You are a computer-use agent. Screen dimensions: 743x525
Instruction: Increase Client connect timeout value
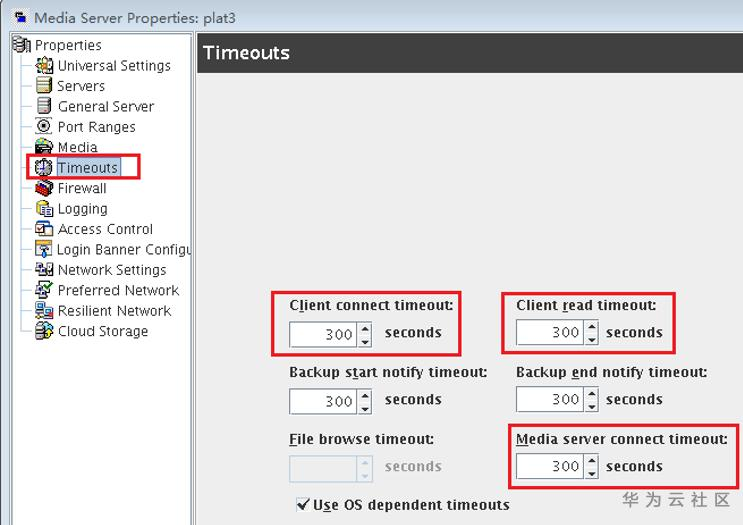pos(365,328)
